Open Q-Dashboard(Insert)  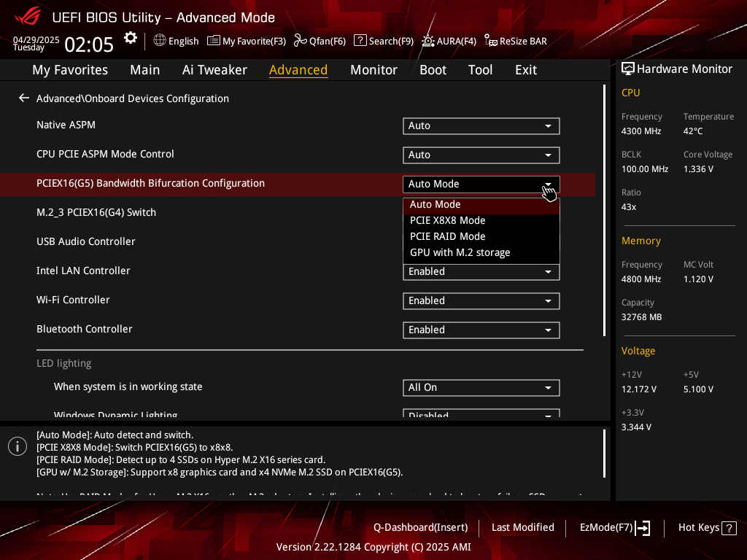(420, 528)
